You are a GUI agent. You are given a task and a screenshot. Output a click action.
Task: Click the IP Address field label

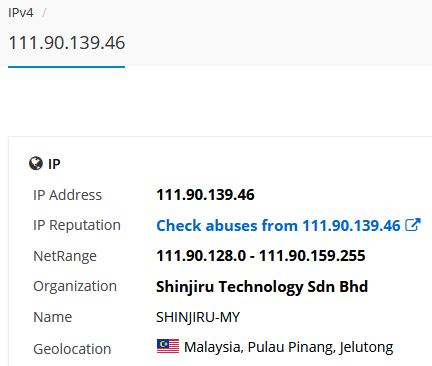point(67,195)
